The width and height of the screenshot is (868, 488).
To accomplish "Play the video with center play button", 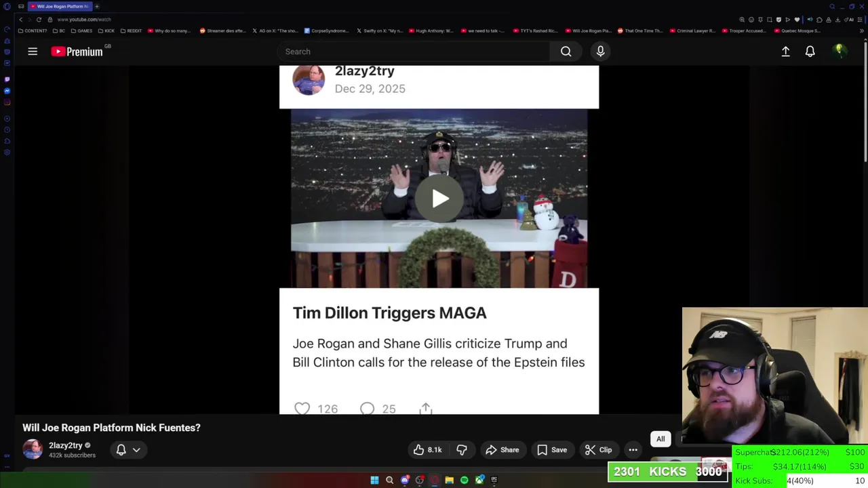I will (x=439, y=199).
